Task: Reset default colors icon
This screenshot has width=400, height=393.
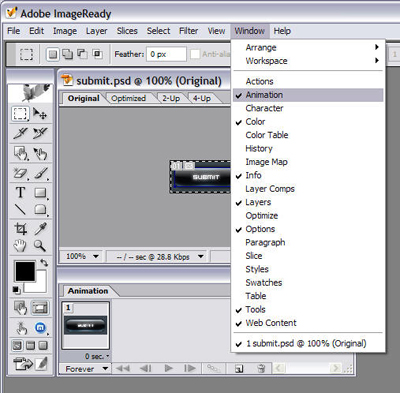Action: [x=16, y=290]
